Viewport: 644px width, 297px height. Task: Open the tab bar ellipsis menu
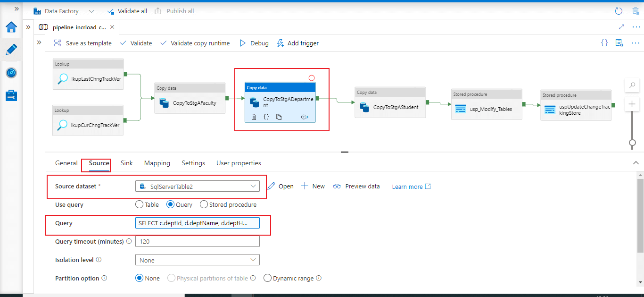(636, 27)
